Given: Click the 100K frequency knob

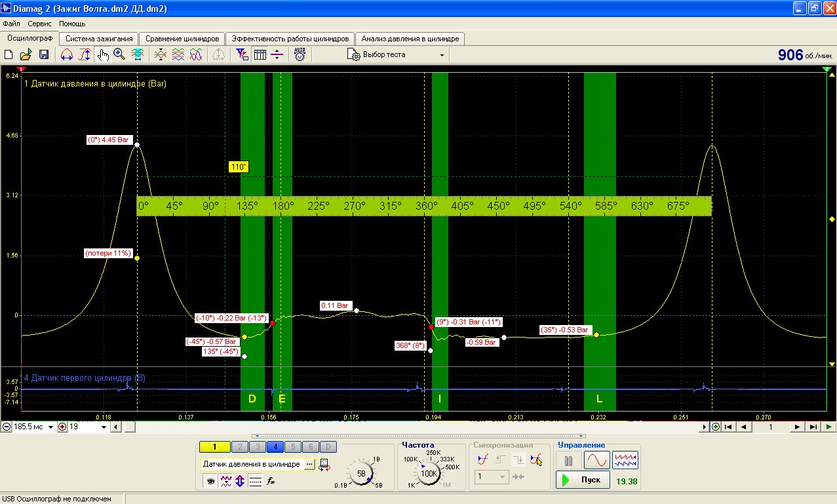Looking at the screenshot, I should (x=429, y=473).
